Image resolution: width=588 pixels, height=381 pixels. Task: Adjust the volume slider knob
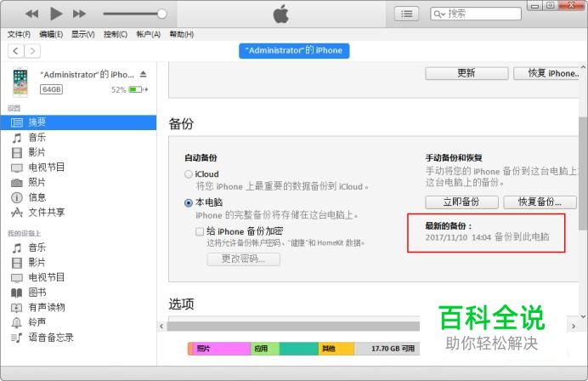[x=162, y=14]
